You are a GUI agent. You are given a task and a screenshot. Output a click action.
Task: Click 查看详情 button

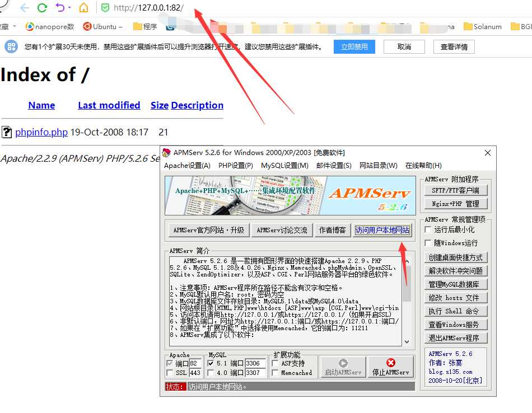(454, 47)
